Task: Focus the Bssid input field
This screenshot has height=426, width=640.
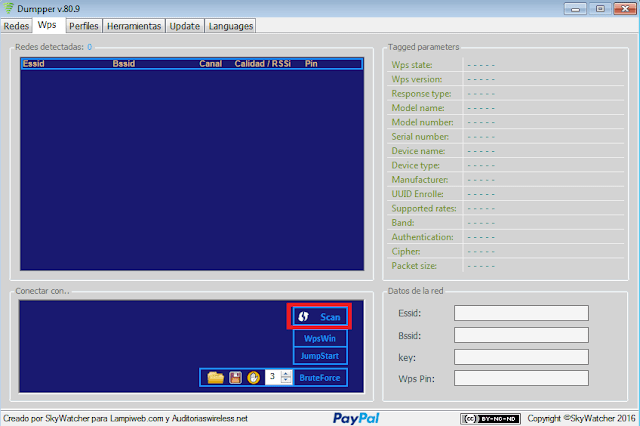Action: point(521,335)
